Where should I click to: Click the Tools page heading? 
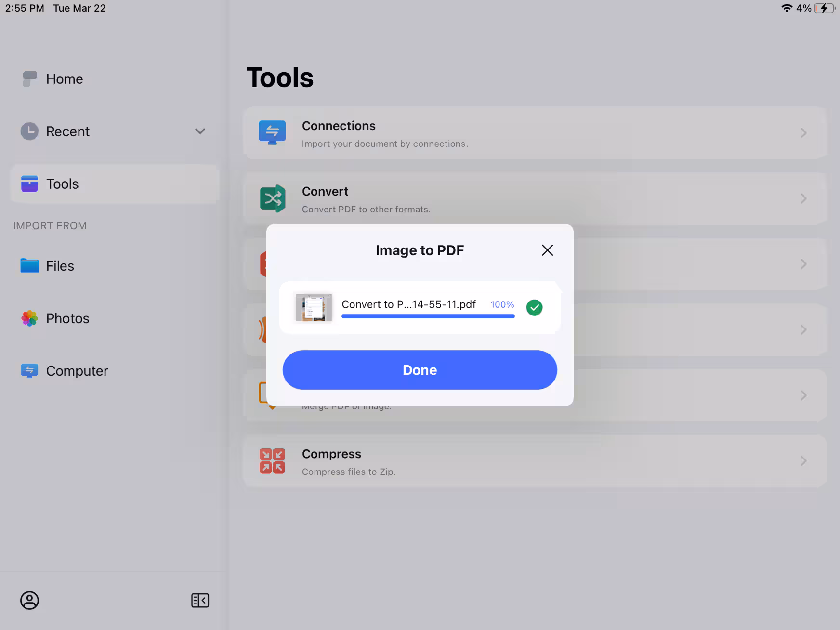point(280,78)
